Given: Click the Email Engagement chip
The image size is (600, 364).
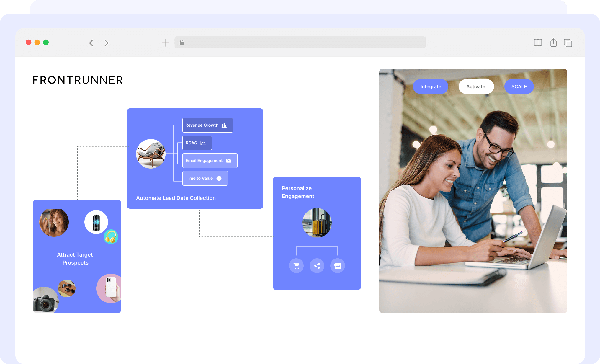Looking at the screenshot, I should (210, 161).
